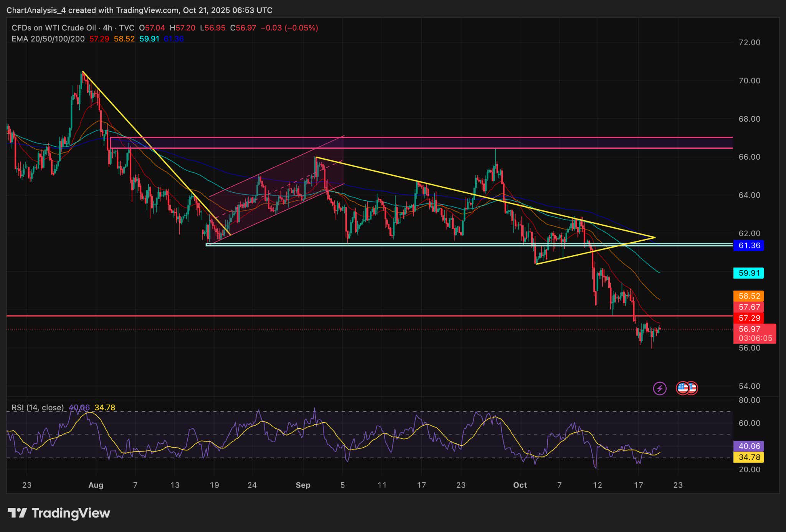Click the yellow '34.78' RSI axis tag
The height and width of the screenshot is (532, 786).
[x=748, y=457]
